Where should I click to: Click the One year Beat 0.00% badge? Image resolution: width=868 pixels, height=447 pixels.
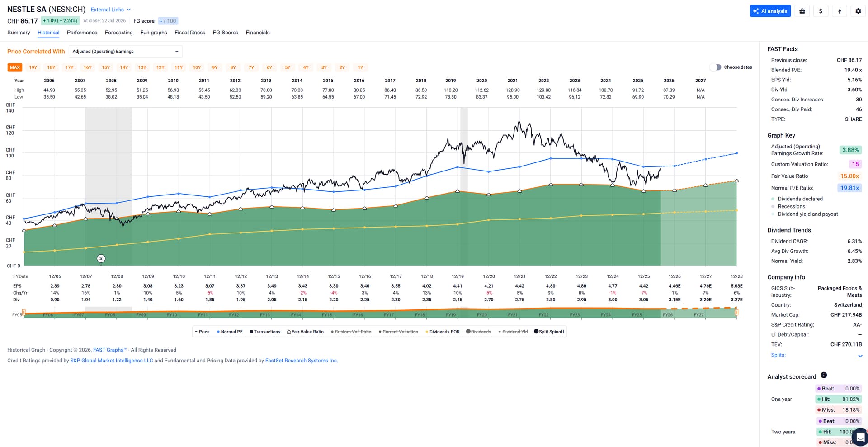pyautogui.click(x=839, y=389)
